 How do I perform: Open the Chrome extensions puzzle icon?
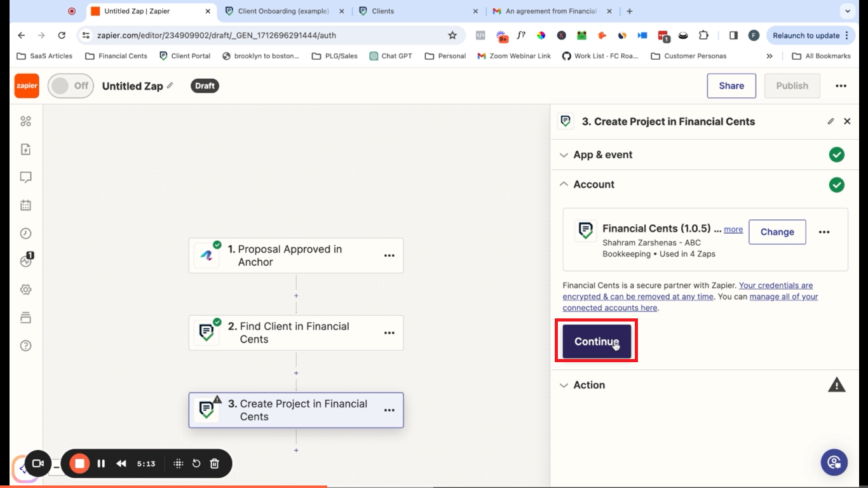coord(703,36)
